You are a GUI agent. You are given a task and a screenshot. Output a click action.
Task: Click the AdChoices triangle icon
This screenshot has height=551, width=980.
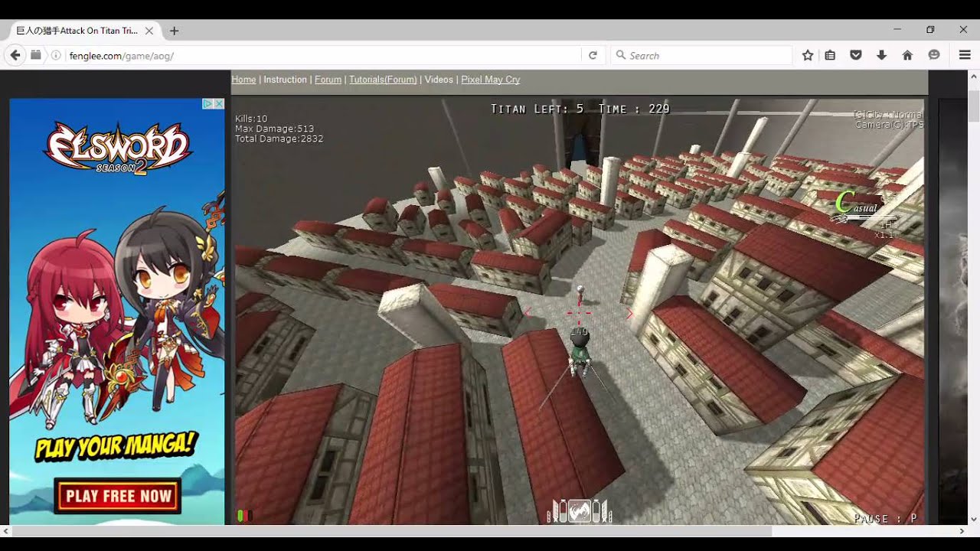(207, 103)
